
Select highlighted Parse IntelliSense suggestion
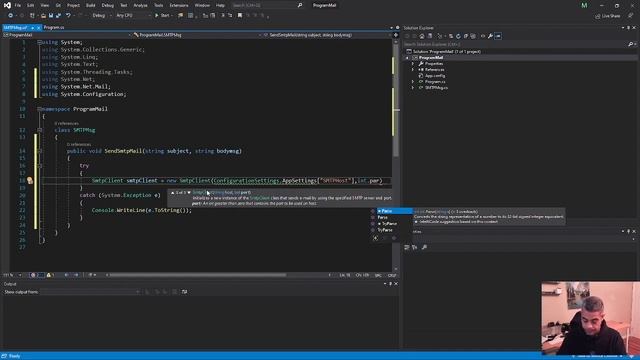394,211
